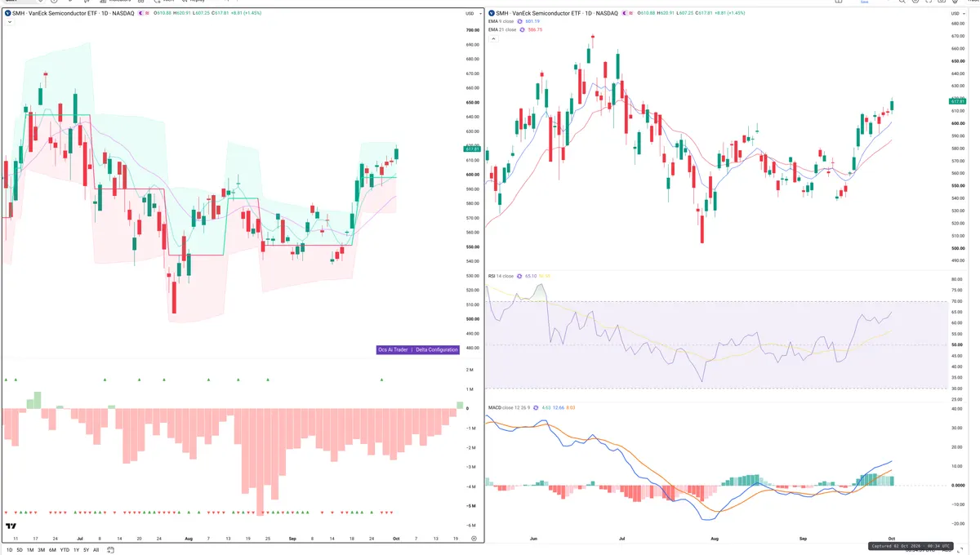The image size is (980, 555).
Task: Set the time range to 6M
Action: point(52,550)
